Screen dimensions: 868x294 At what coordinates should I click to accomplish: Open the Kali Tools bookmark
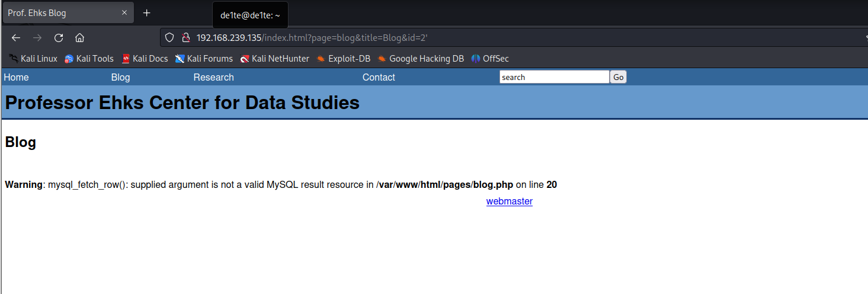point(89,59)
